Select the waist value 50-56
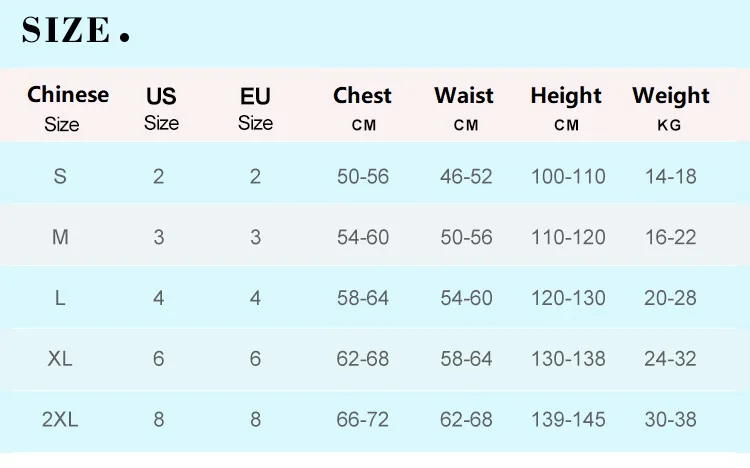Screen dimensions: 750x468 pos(466,237)
